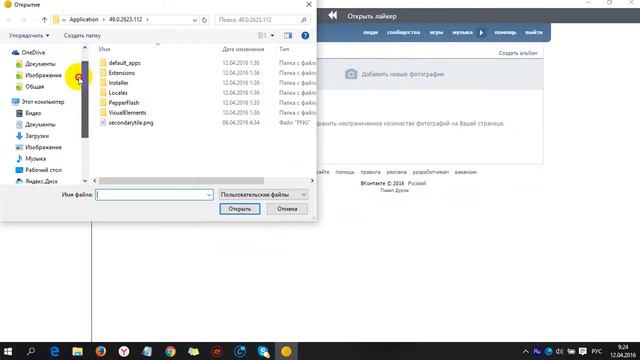The image size is (640, 360).
Task: Open помощь in VK header
Action: (505, 32)
